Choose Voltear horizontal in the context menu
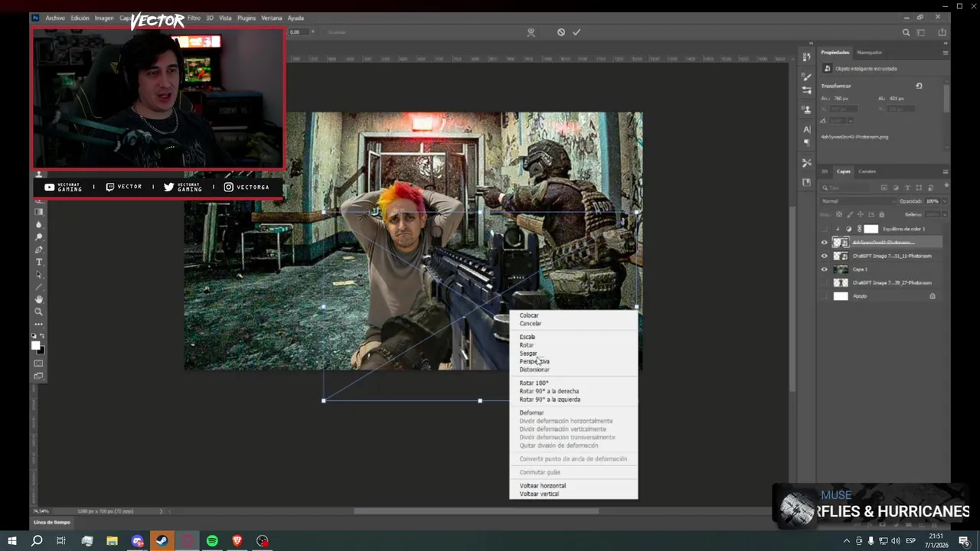Viewport: 980px width, 551px height. [x=543, y=486]
